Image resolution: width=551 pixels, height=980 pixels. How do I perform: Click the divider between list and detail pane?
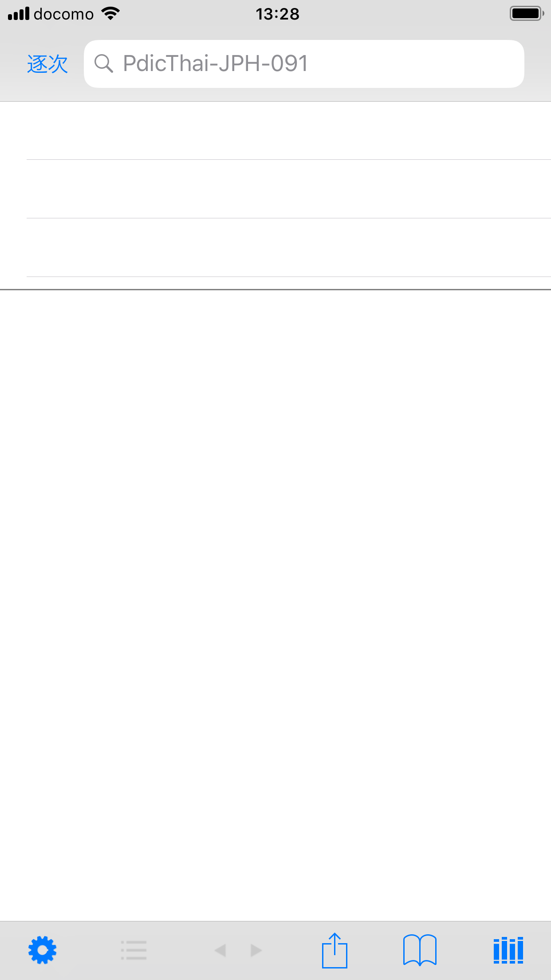coord(275,289)
